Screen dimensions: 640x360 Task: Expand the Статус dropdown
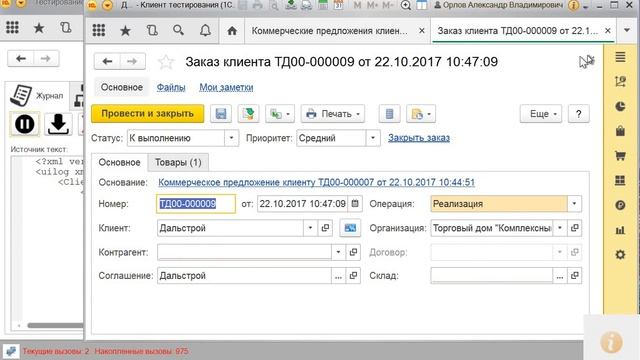click(x=231, y=138)
